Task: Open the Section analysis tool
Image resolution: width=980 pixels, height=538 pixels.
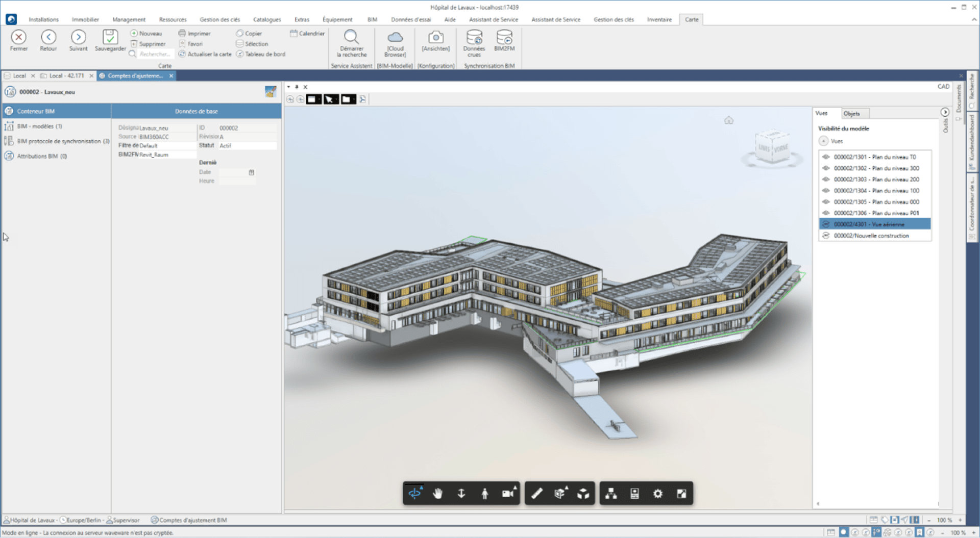Action: click(559, 494)
